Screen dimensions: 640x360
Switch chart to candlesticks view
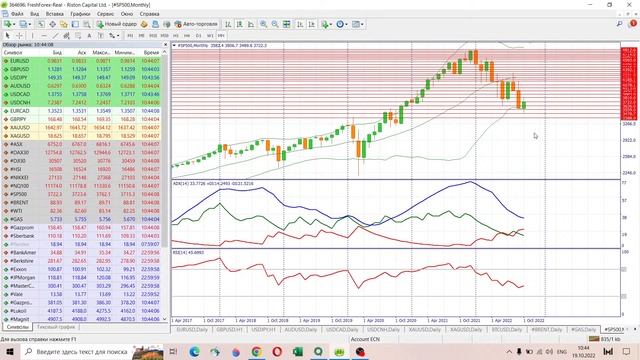pyautogui.click(x=239, y=24)
